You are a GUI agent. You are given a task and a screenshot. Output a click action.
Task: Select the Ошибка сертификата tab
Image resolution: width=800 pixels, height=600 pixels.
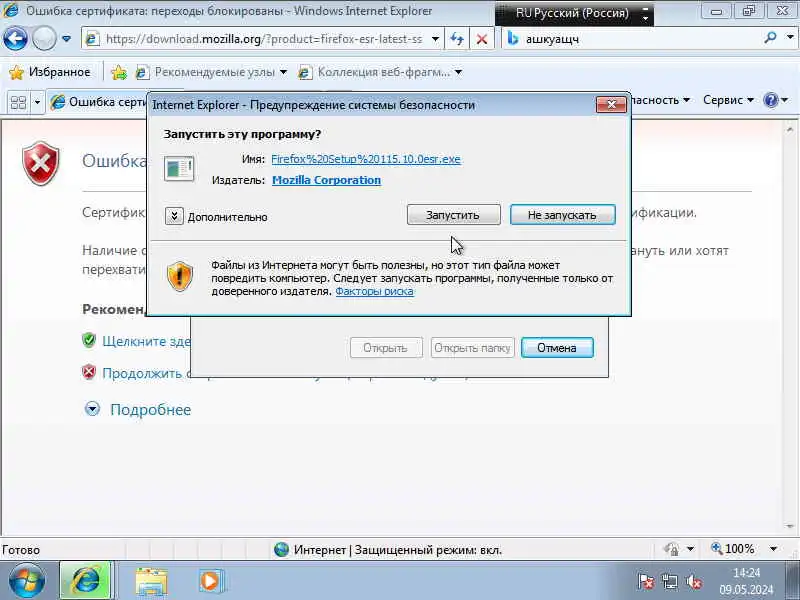click(98, 103)
